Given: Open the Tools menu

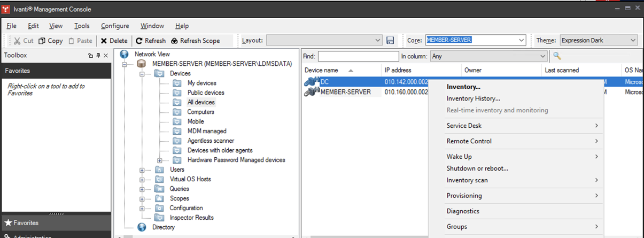Looking at the screenshot, I should [x=82, y=26].
